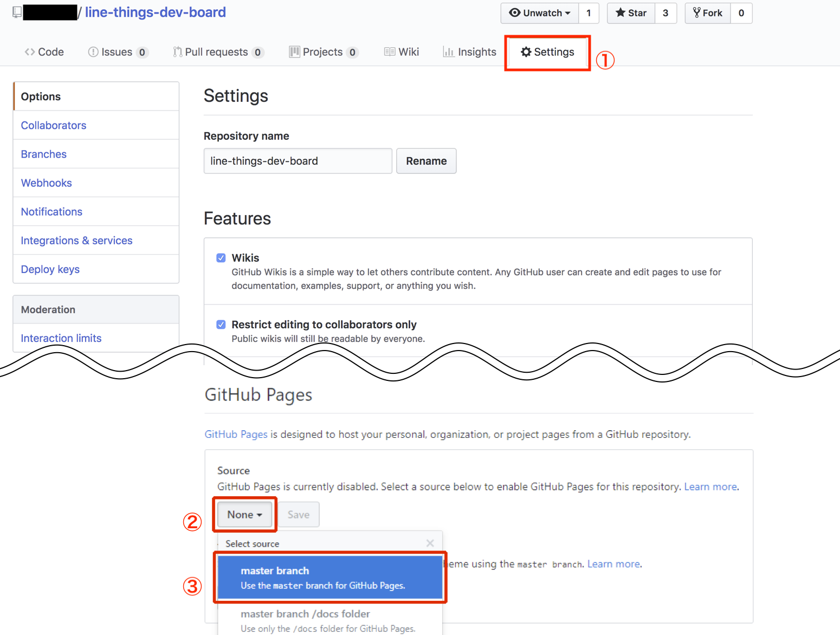Open the Issues tab
This screenshot has height=635, width=840.
[x=118, y=52]
